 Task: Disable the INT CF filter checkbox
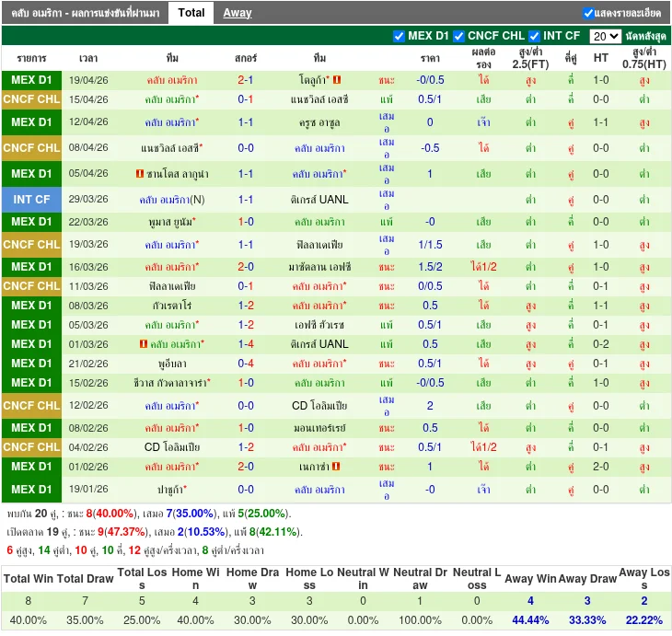534,36
